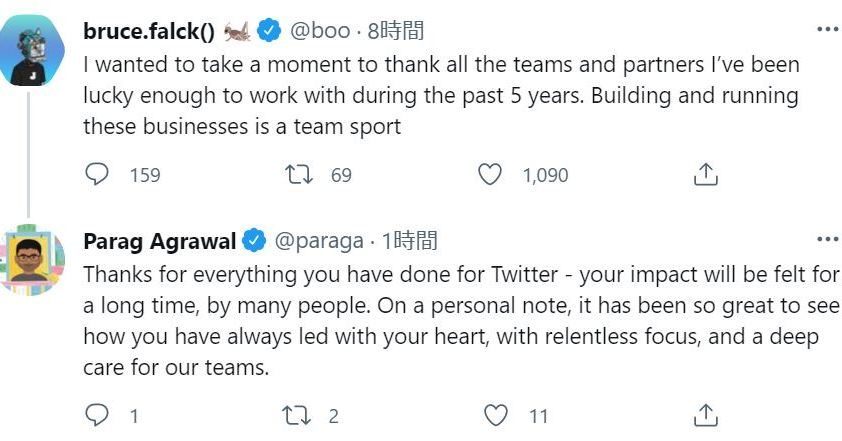Open more options on bruce.falck's tweet

(x=826, y=29)
